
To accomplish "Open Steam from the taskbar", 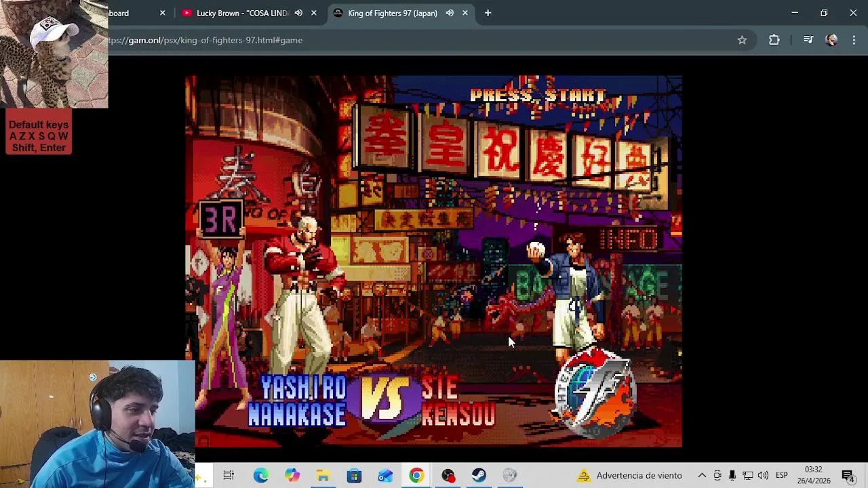I will click(479, 476).
